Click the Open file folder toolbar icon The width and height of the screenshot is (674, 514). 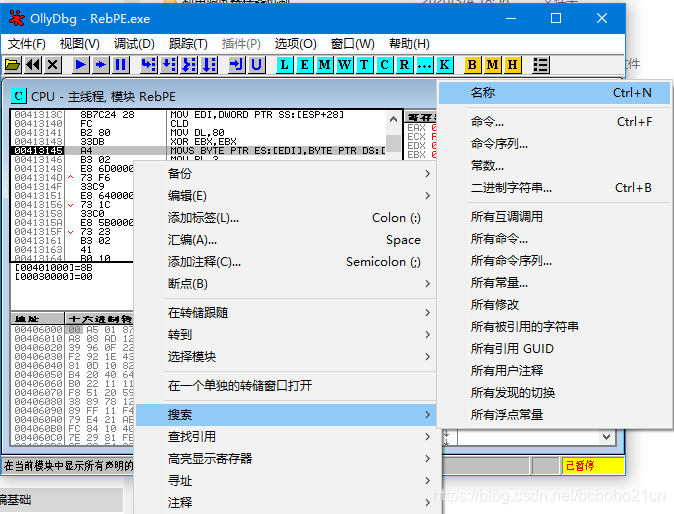click(x=12, y=65)
